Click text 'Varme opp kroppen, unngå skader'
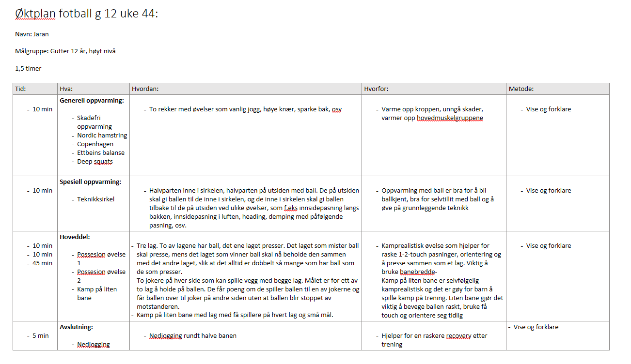The image size is (631, 364). tap(432, 109)
